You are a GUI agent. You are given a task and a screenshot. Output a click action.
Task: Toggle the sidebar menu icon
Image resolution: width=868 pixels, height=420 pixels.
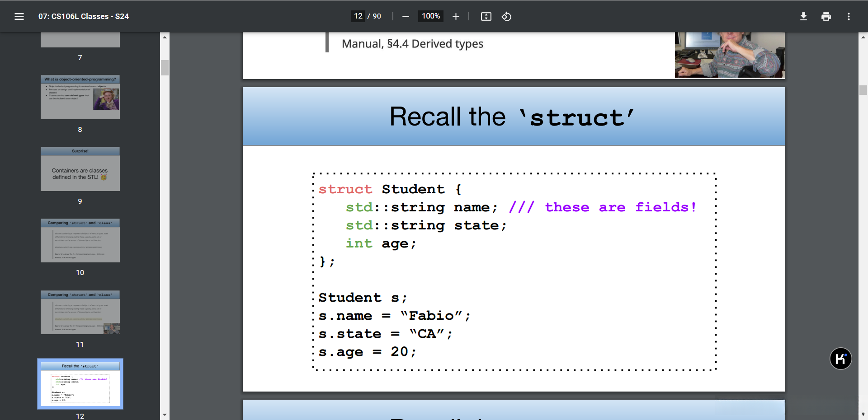click(x=19, y=17)
